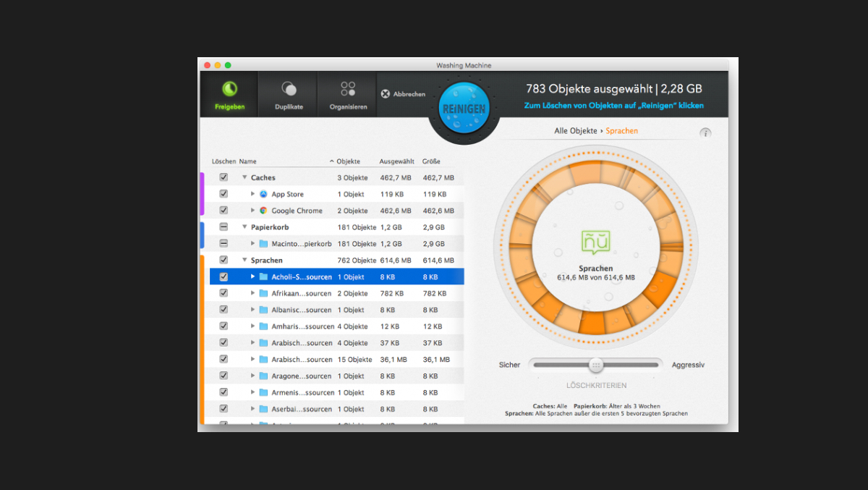This screenshot has width=868, height=490.
Task: Expand the Google Chrome cache row
Action: click(x=252, y=211)
